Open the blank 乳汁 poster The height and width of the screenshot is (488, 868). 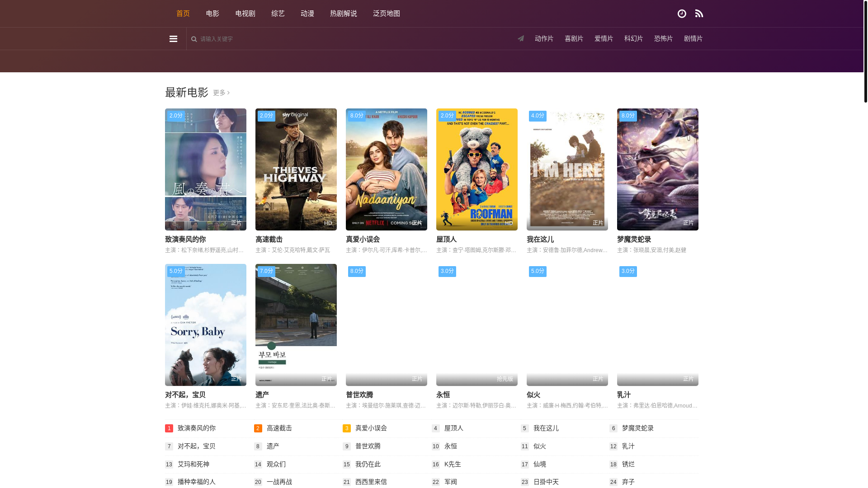[x=658, y=325]
